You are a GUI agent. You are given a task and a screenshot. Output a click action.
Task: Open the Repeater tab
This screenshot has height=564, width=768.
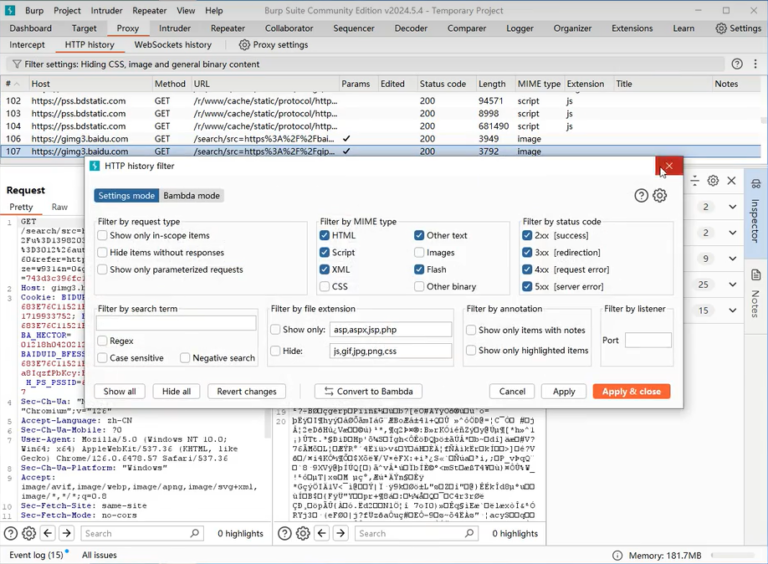point(228,28)
